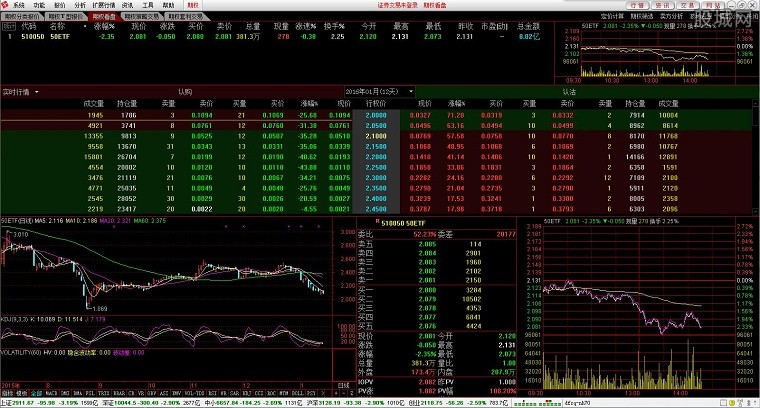Screen dimensions: 760x408
Task: Open the 系统 menu
Action: pos(18,5)
